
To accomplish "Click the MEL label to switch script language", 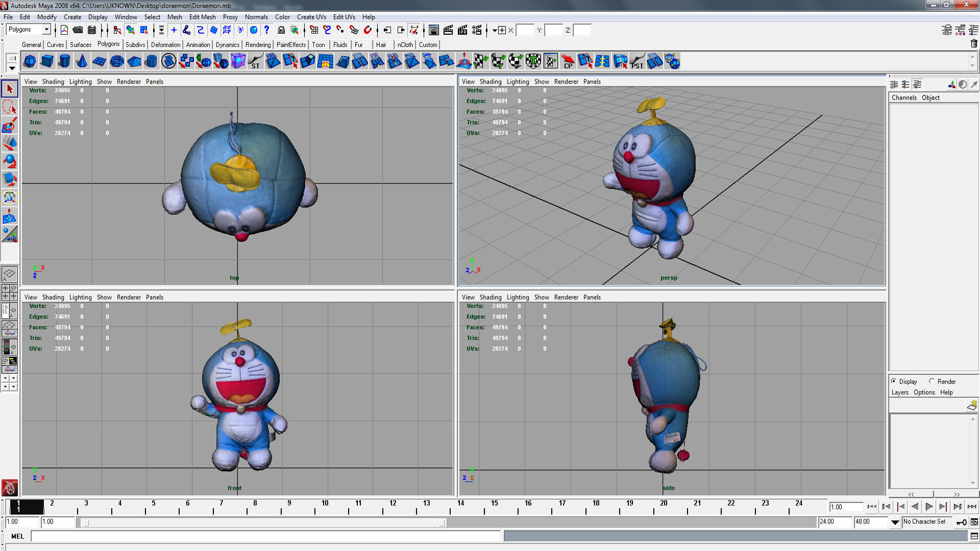I will coord(18,536).
